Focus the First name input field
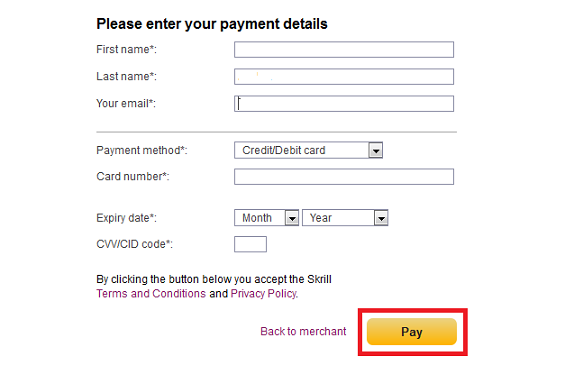 [344, 50]
